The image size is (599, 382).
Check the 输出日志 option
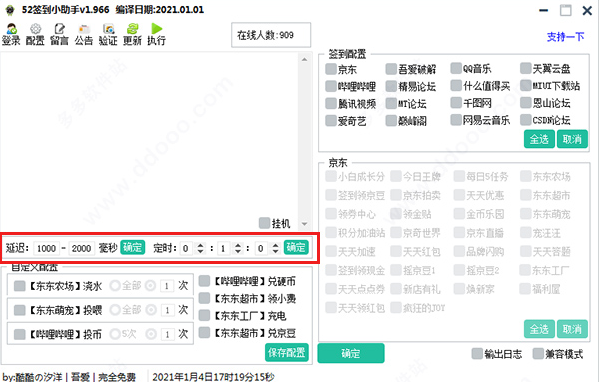click(477, 354)
